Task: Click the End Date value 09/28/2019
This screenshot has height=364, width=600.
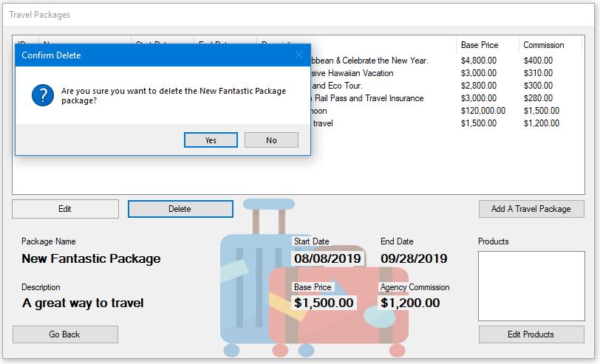Action: 414,258
